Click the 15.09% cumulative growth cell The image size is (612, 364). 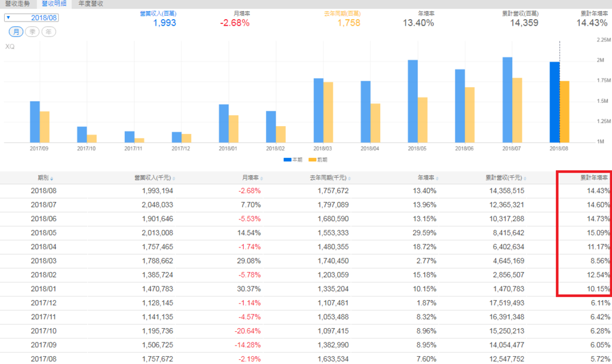click(598, 233)
